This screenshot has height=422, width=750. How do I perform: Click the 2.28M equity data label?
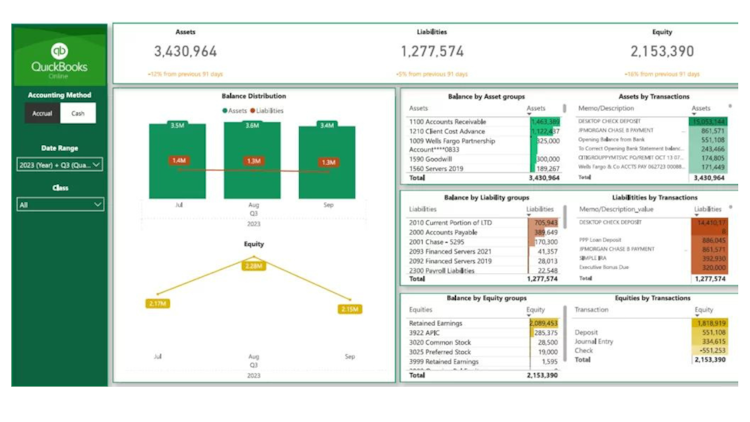[x=254, y=266]
